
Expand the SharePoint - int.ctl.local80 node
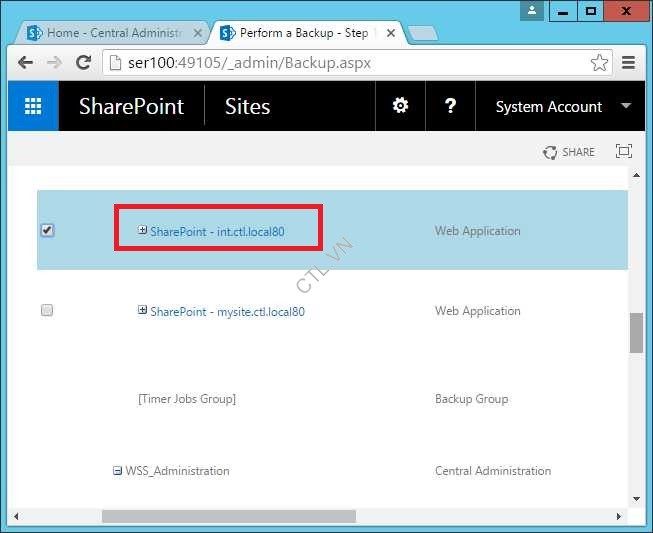[142, 230]
